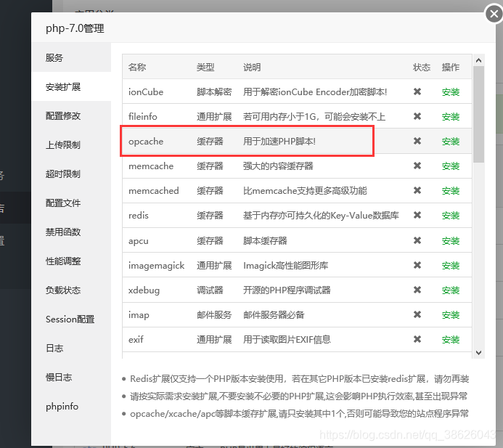The image size is (503, 448).
Task: Install the ionCube extension
Action: point(451,92)
